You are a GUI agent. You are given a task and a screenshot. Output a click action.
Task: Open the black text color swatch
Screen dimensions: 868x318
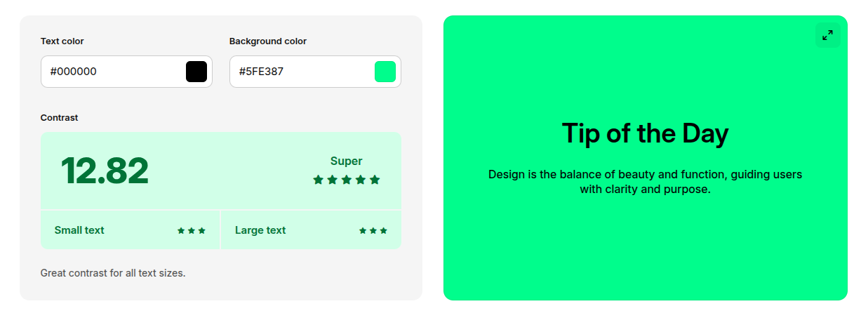click(196, 72)
